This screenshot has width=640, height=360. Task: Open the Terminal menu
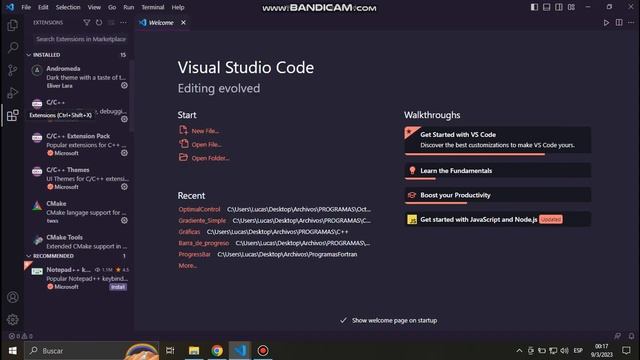tap(153, 7)
